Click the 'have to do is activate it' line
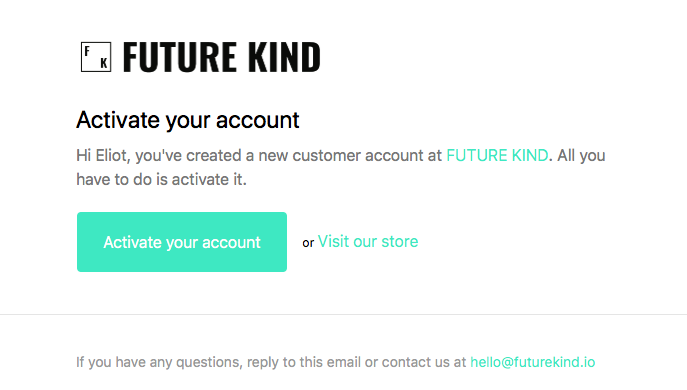 [161, 180]
